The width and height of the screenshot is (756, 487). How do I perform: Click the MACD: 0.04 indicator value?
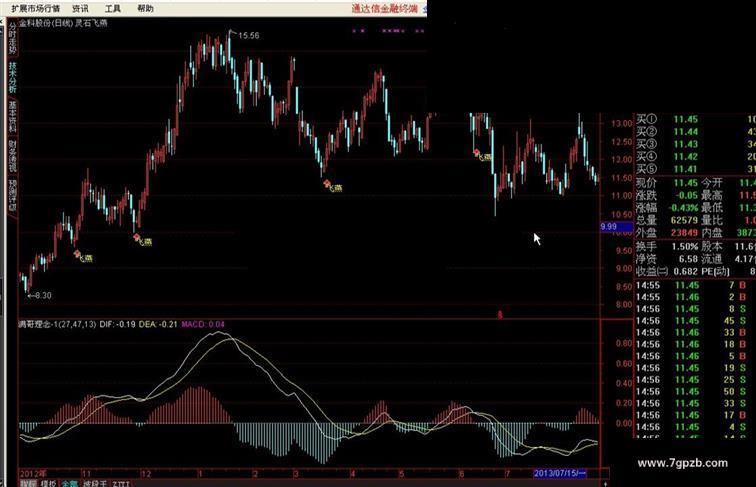pos(203,324)
